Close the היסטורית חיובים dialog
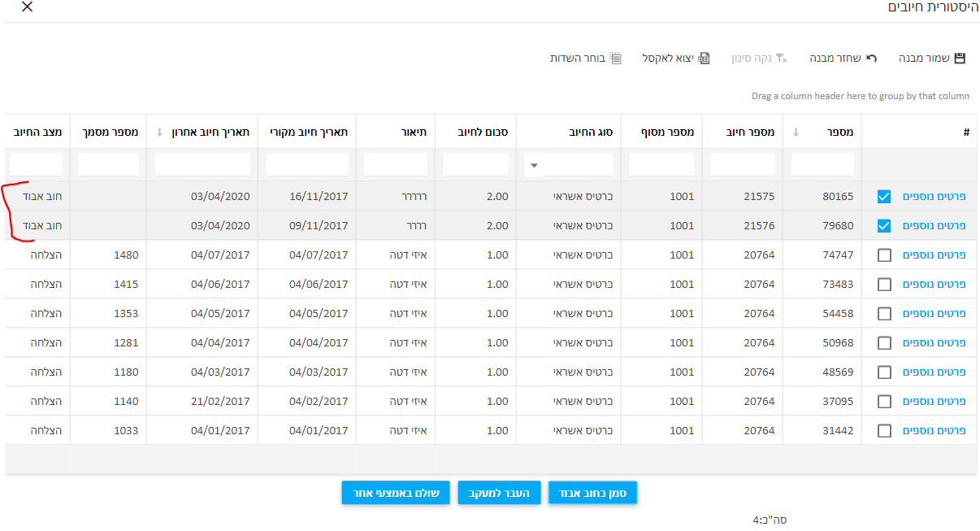Viewport: 980px width, 531px height. click(x=27, y=7)
